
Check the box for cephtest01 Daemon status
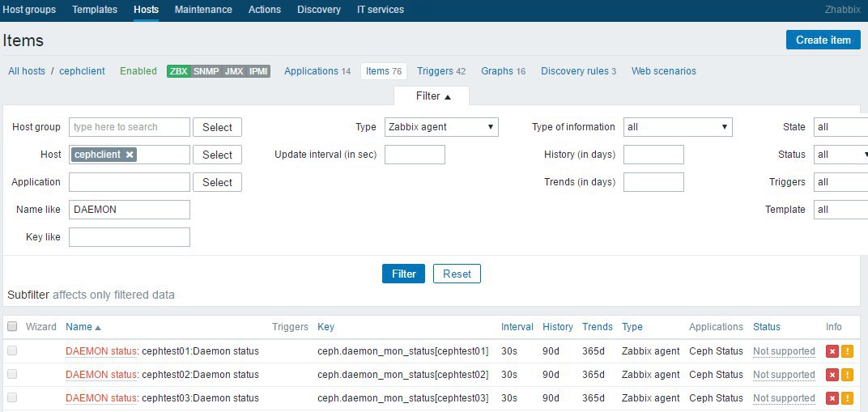coord(12,351)
